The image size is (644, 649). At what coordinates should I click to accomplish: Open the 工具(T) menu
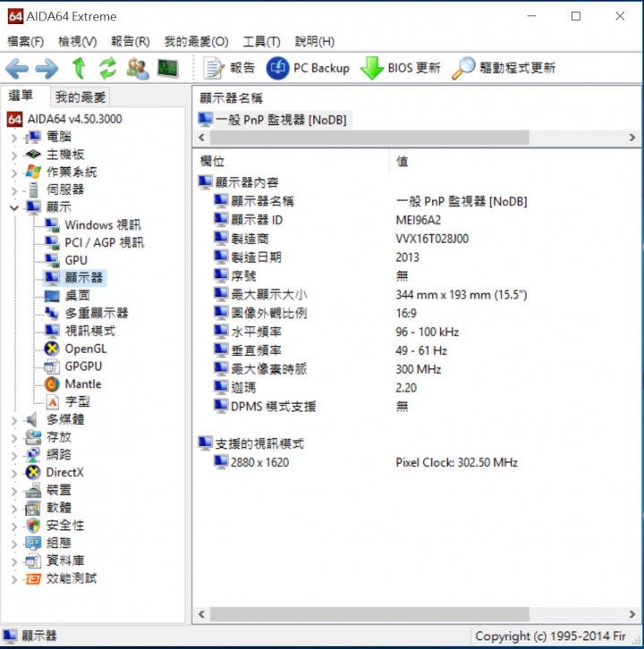click(262, 41)
